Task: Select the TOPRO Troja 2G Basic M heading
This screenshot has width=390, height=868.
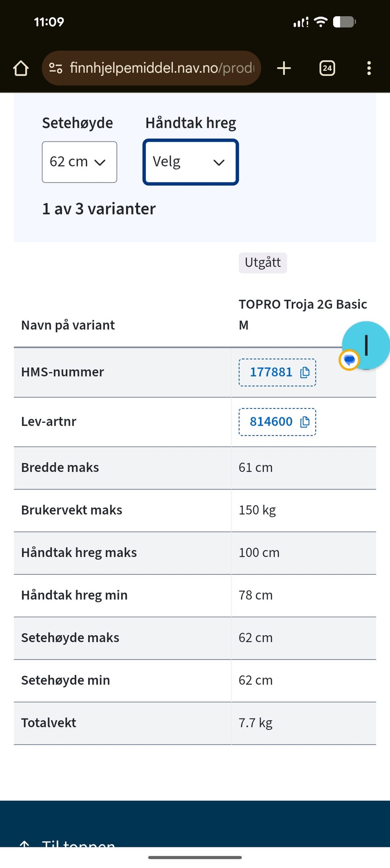Action: click(x=303, y=314)
